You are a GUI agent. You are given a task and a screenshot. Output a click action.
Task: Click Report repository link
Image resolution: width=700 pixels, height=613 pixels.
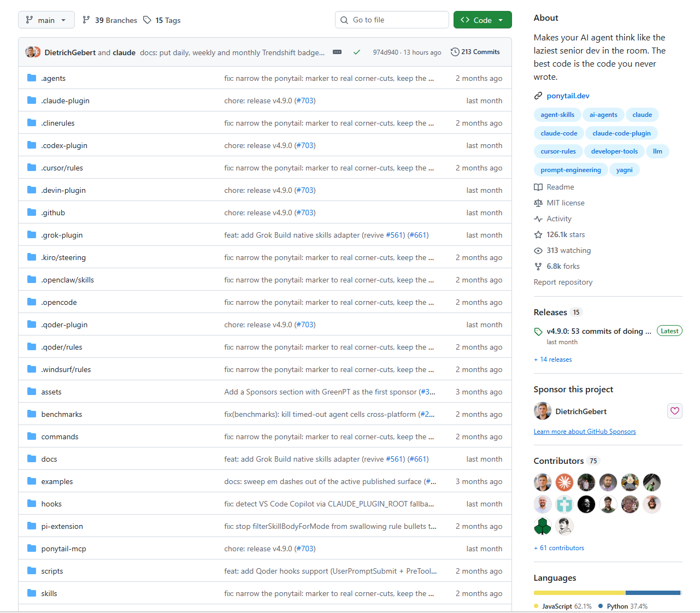[x=563, y=282]
